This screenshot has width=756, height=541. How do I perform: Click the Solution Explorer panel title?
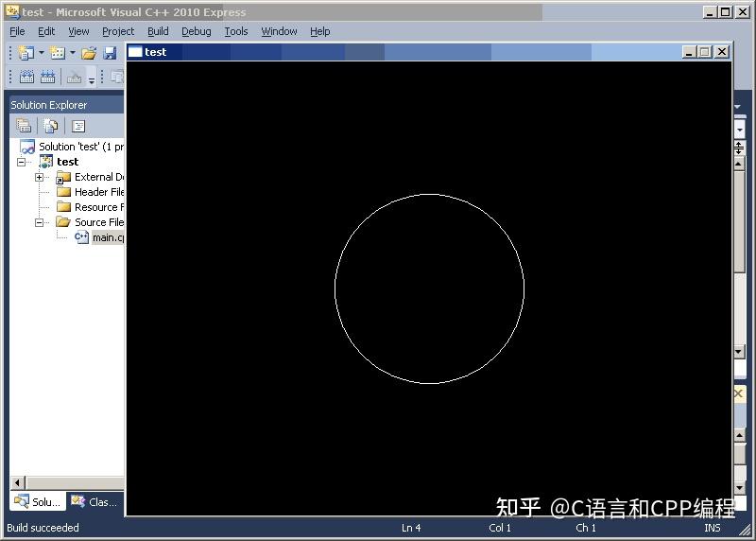(49, 105)
